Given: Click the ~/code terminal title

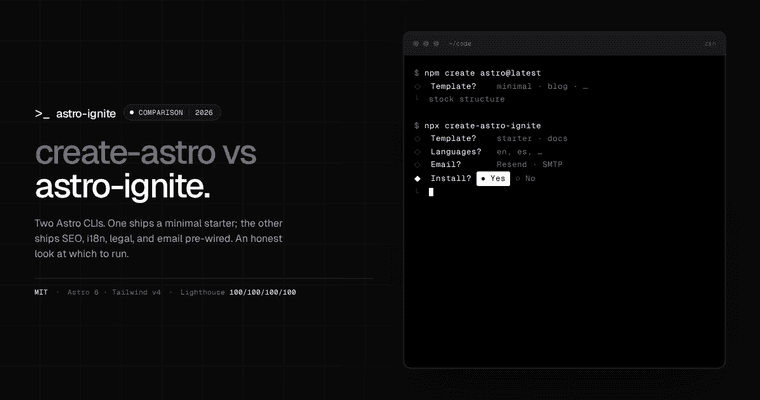Looking at the screenshot, I should [x=459, y=44].
